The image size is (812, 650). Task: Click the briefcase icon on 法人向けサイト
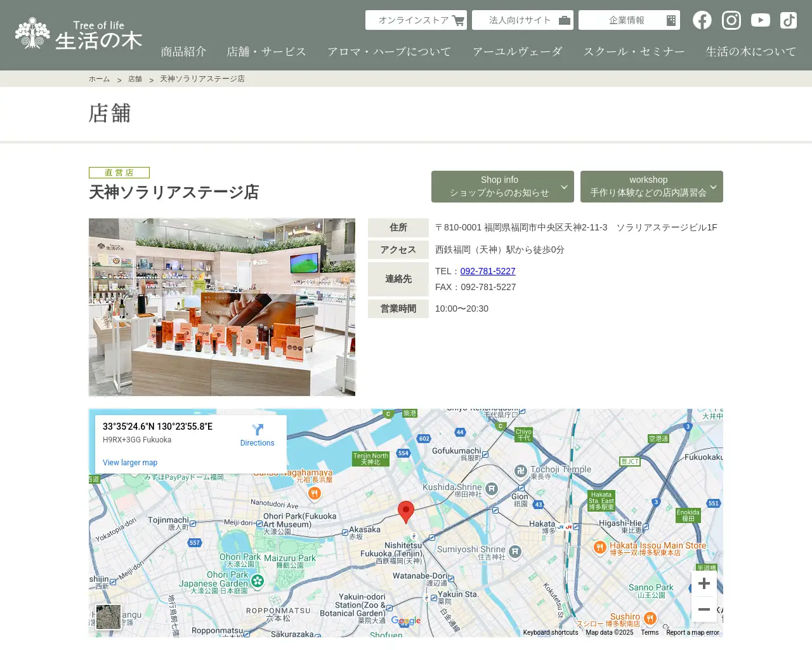562,20
